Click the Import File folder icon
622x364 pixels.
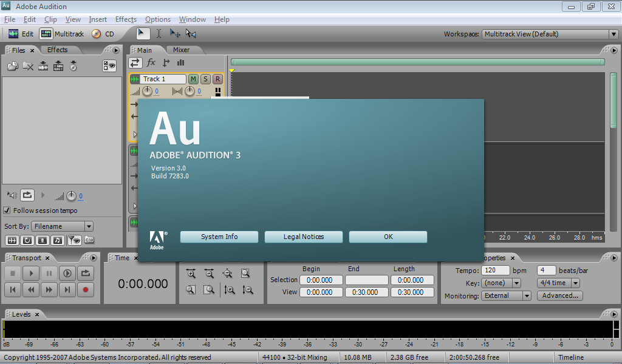point(13,66)
